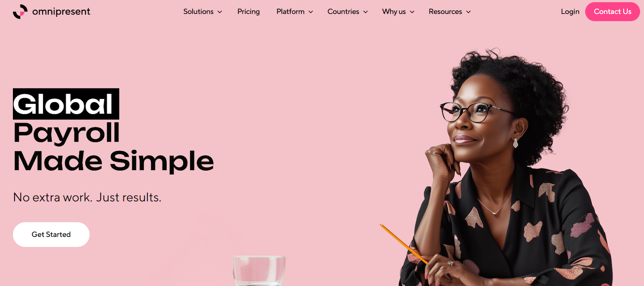644x286 pixels.
Task: Click the omnipresent wordmark text
Action: point(61,12)
